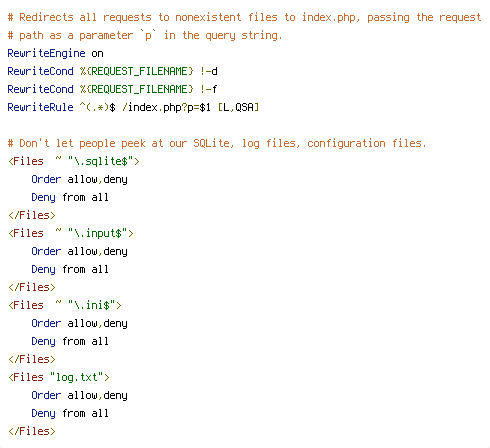Screen dimensions: 490x448
Task: Click the !-d condition flag
Action: pos(209,71)
